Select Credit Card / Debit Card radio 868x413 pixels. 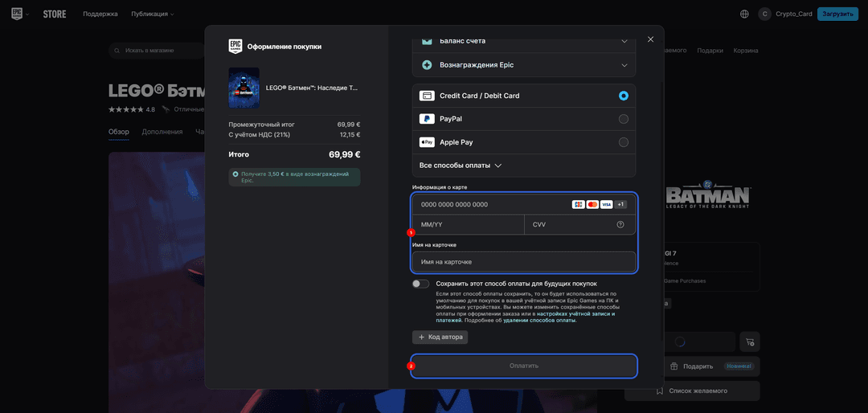pos(624,96)
